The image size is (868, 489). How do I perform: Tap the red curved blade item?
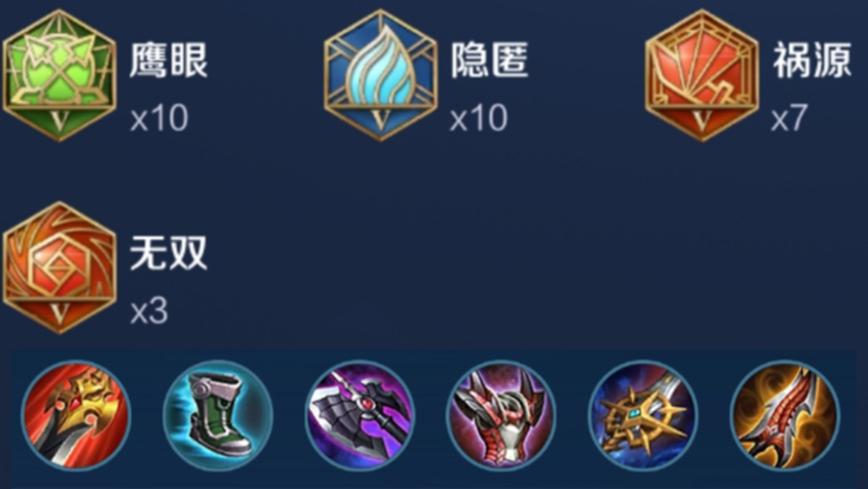(x=785, y=415)
